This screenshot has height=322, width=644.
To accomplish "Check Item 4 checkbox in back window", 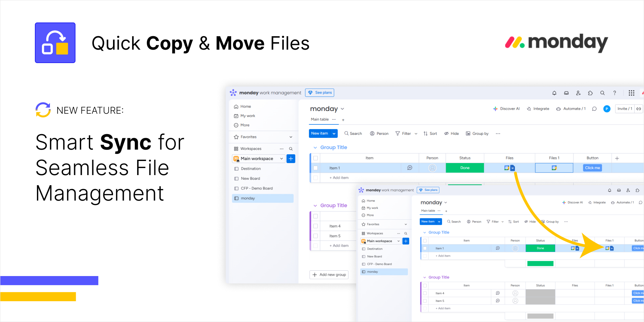I will point(315,226).
